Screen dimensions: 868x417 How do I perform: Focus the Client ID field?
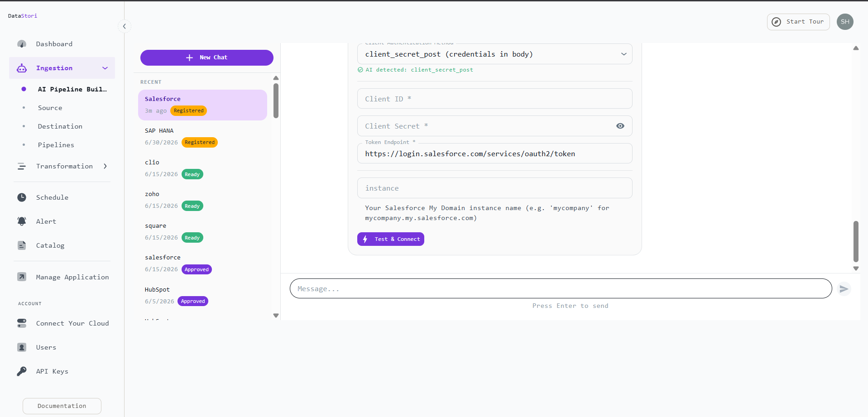click(494, 99)
